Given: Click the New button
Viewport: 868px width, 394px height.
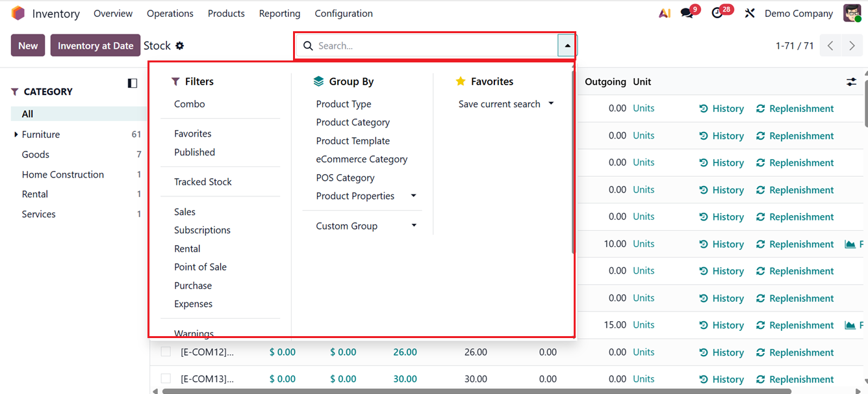Looking at the screenshot, I should (28, 46).
